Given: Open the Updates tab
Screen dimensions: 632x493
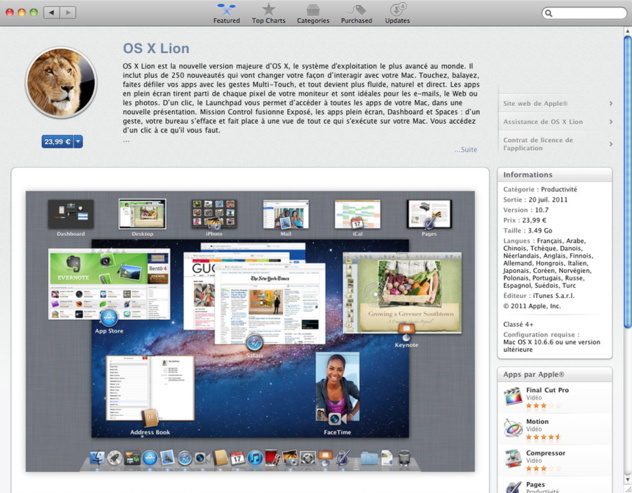Looking at the screenshot, I should coord(397,13).
